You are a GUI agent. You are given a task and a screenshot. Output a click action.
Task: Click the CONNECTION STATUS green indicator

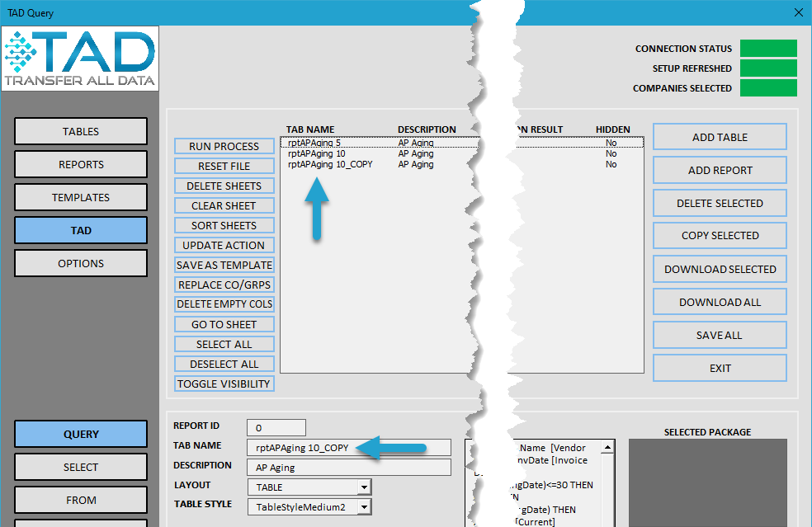coord(768,48)
